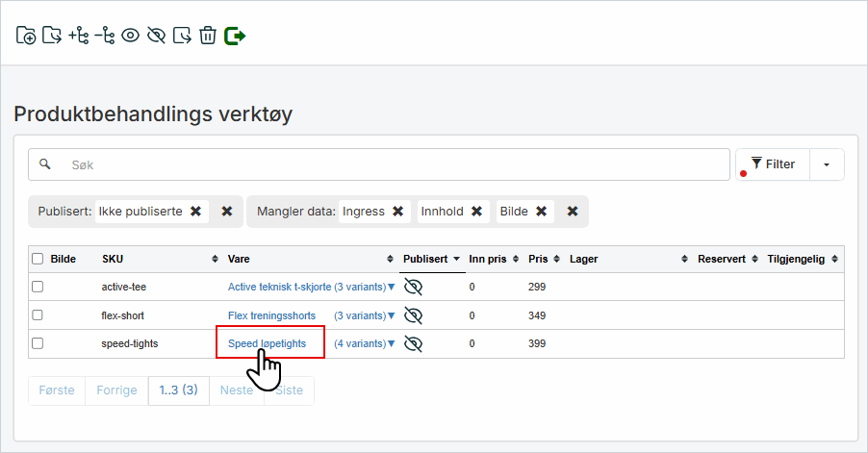The image size is (868, 453).
Task: Check the box for active-tee row
Action: pyautogui.click(x=38, y=287)
